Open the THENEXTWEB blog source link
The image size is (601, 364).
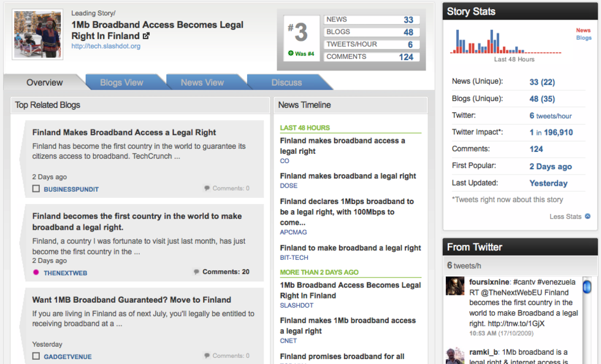(66, 273)
